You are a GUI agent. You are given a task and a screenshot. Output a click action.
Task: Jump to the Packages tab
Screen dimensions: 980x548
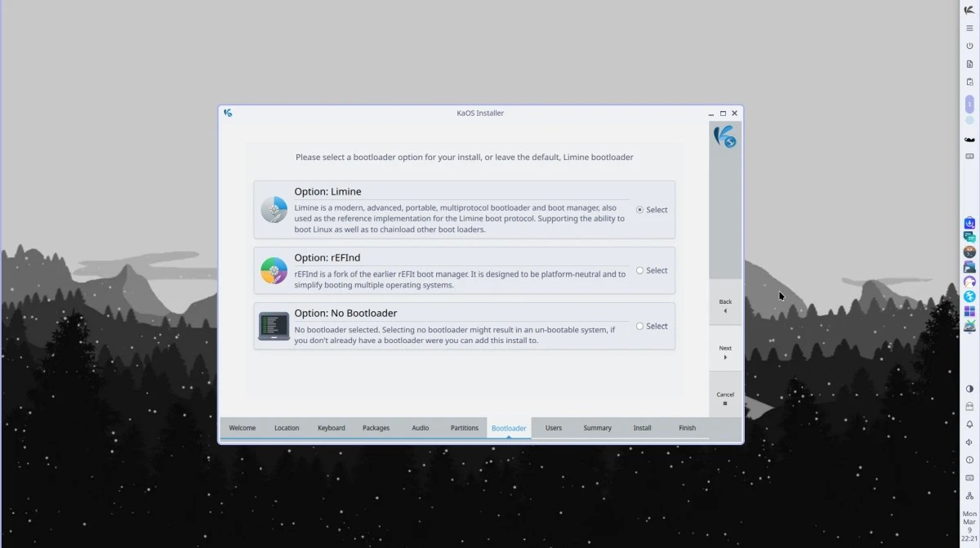click(376, 428)
